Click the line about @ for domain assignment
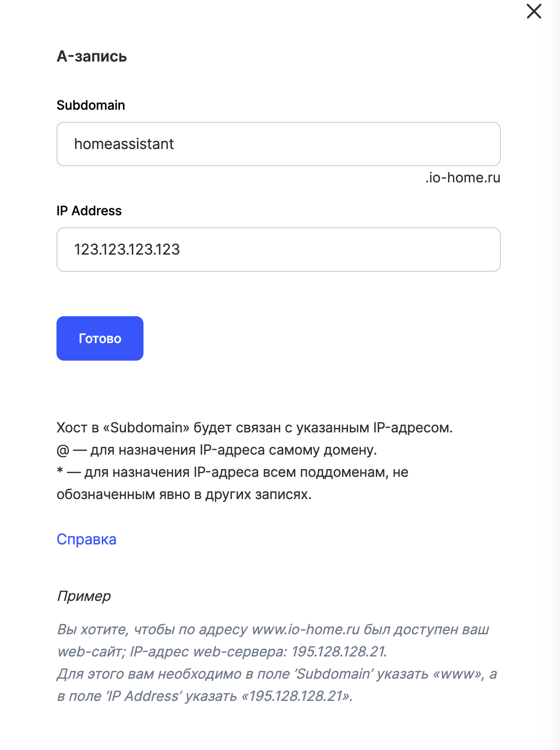560x750 pixels. pos(217,450)
